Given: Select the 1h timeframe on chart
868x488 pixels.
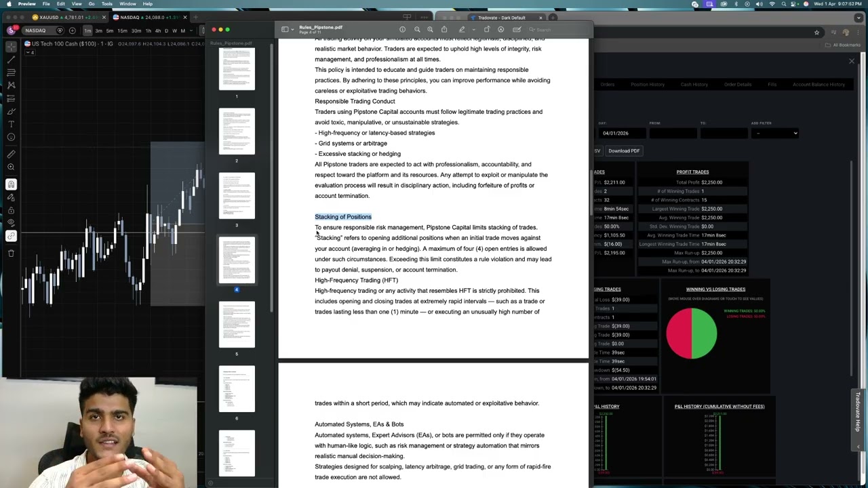Looking at the screenshot, I should (149, 30).
